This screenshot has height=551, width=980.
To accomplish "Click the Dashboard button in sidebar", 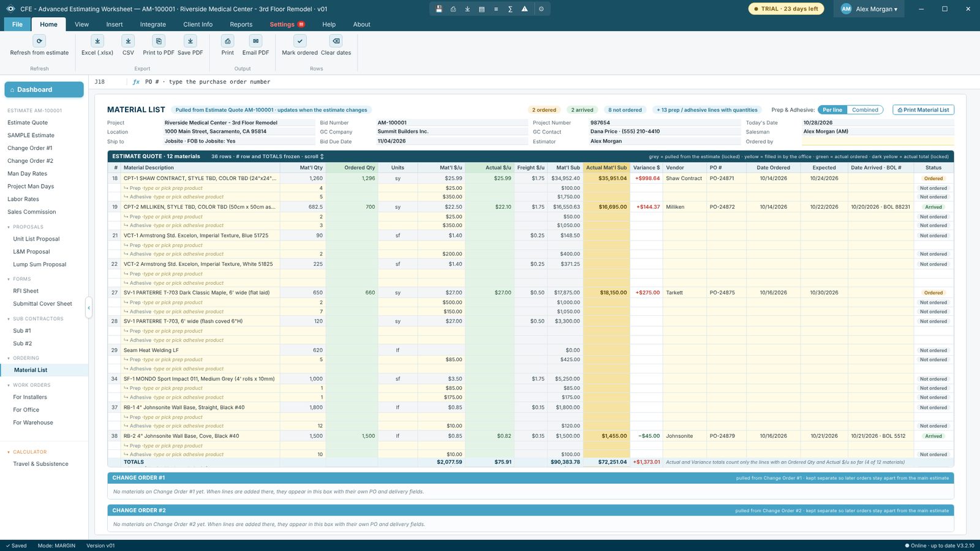I will pyautogui.click(x=44, y=89).
